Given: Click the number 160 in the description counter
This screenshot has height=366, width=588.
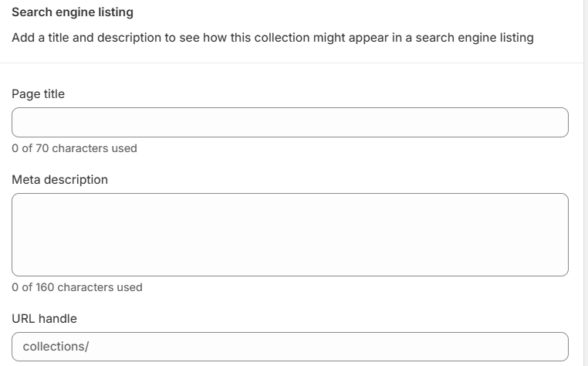Looking at the screenshot, I should pyautogui.click(x=46, y=287).
